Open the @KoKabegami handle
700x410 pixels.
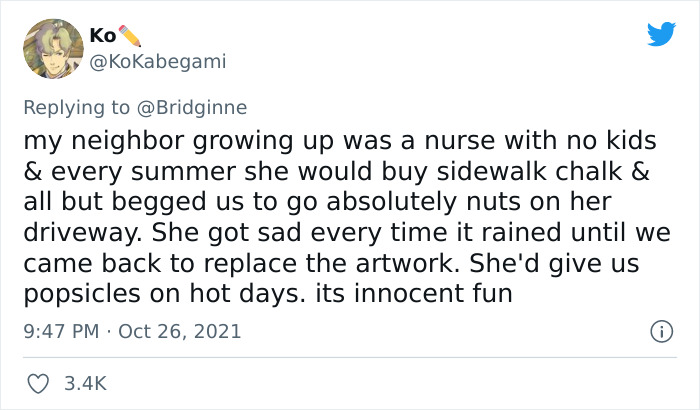[x=158, y=61]
